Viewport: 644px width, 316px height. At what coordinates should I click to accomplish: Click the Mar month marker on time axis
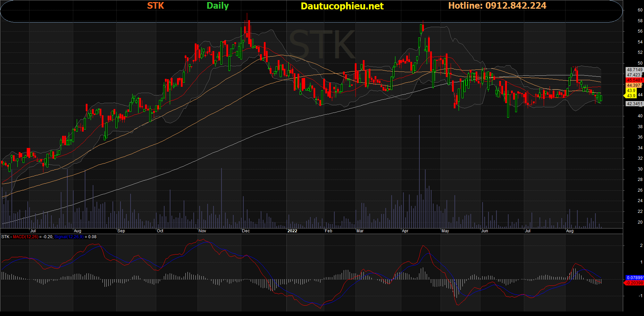360,231
